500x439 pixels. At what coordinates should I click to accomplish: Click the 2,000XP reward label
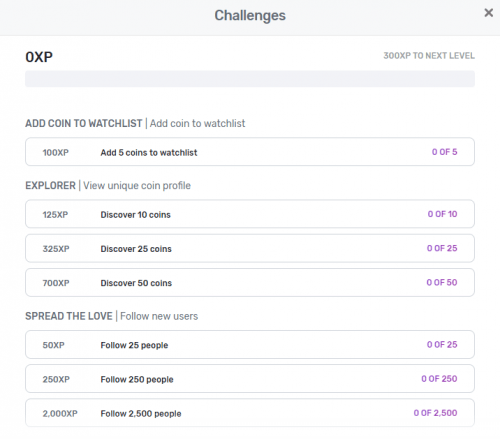(x=60, y=414)
